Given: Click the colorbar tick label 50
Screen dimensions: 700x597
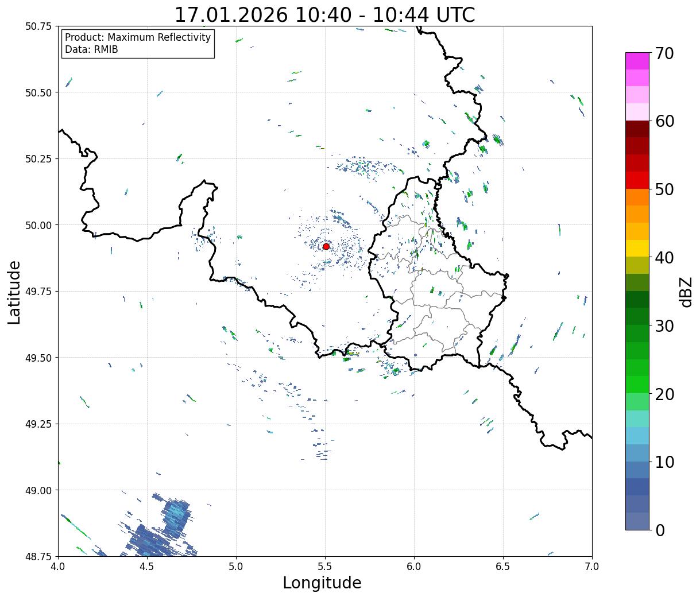Looking at the screenshot, I should tap(664, 189).
